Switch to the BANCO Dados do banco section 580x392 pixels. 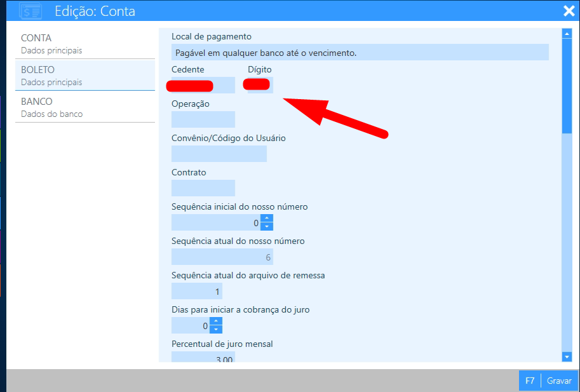pos(84,107)
